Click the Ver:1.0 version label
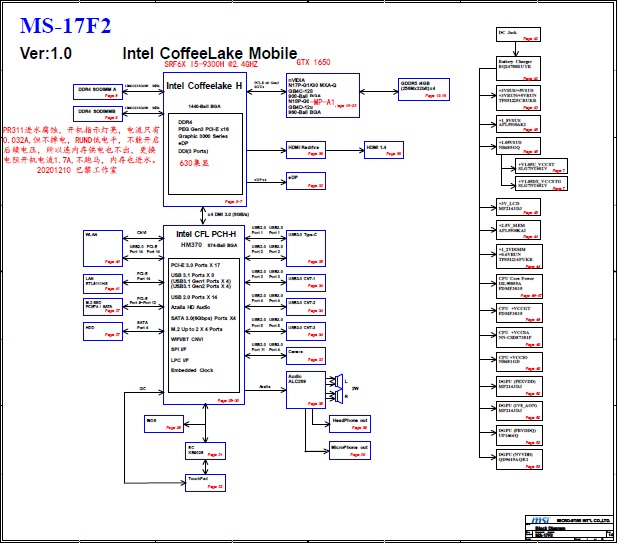The width and height of the screenshot is (628, 555). 46,53
